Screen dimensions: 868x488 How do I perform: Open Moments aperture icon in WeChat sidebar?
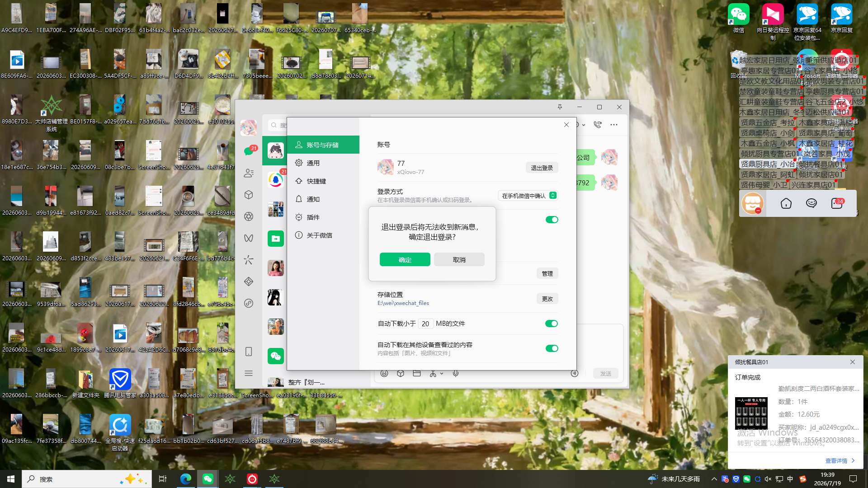click(x=249, y=216)
